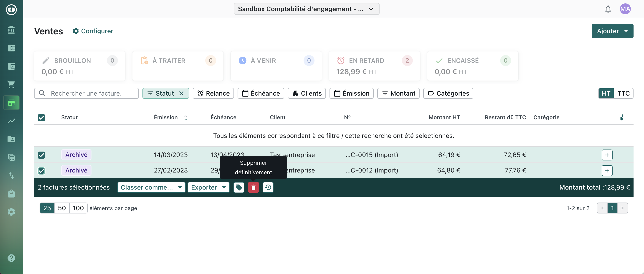
Task: Select the En retard status card
Action: 374,66
